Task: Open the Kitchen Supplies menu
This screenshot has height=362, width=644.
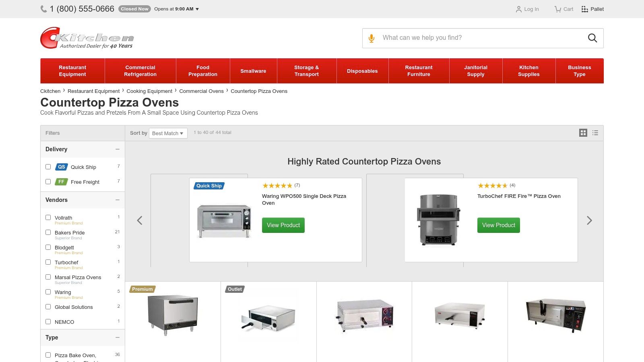Action: (529, 71)
